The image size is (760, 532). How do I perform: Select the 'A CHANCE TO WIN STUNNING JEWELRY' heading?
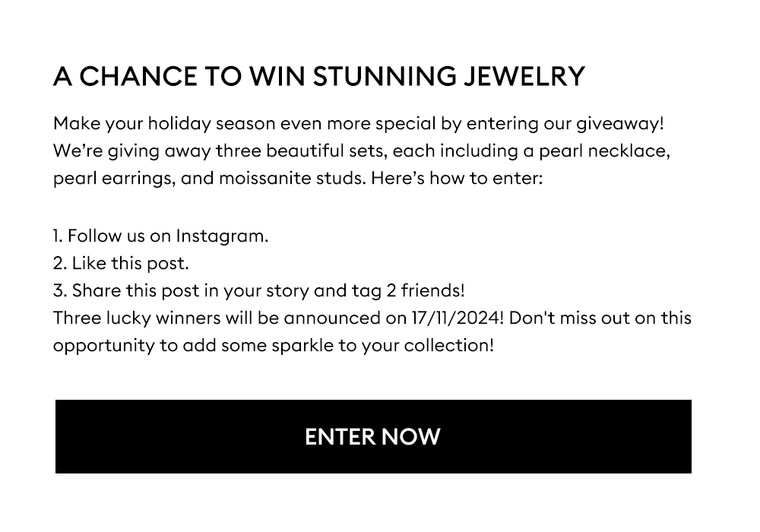pos(319,77)
